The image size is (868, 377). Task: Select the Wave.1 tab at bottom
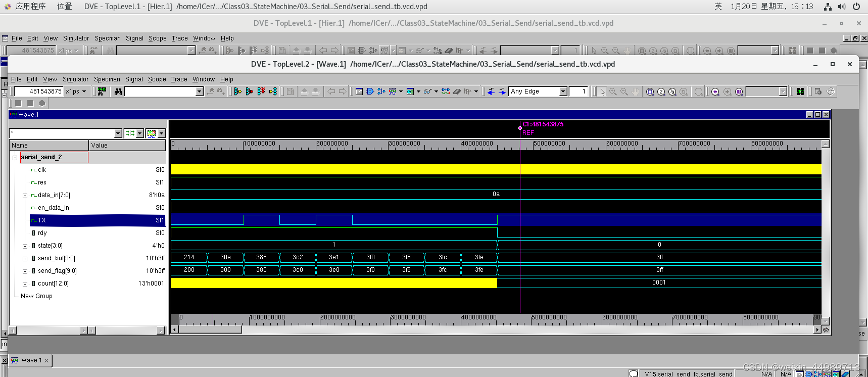(30, 360)
